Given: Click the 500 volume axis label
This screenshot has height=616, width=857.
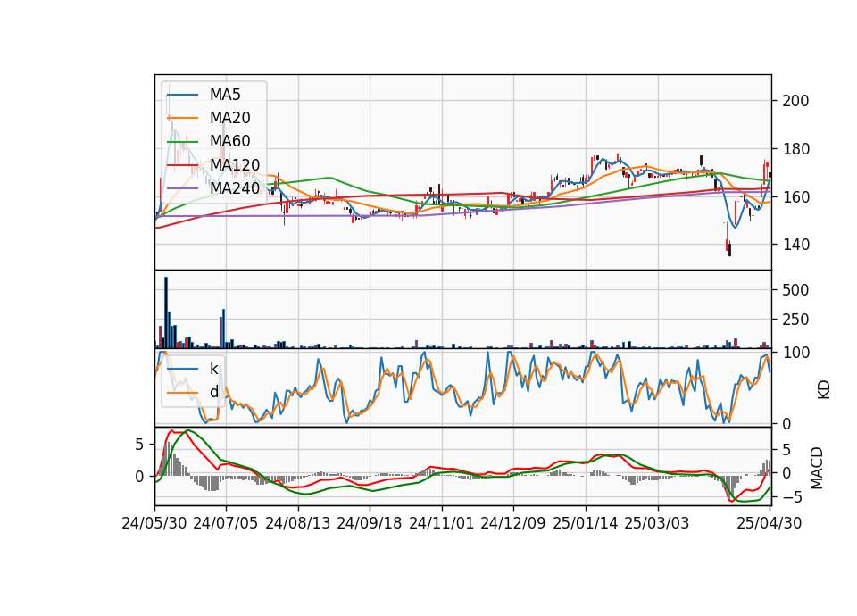Looking at the screenshot, I should point(795,290).
